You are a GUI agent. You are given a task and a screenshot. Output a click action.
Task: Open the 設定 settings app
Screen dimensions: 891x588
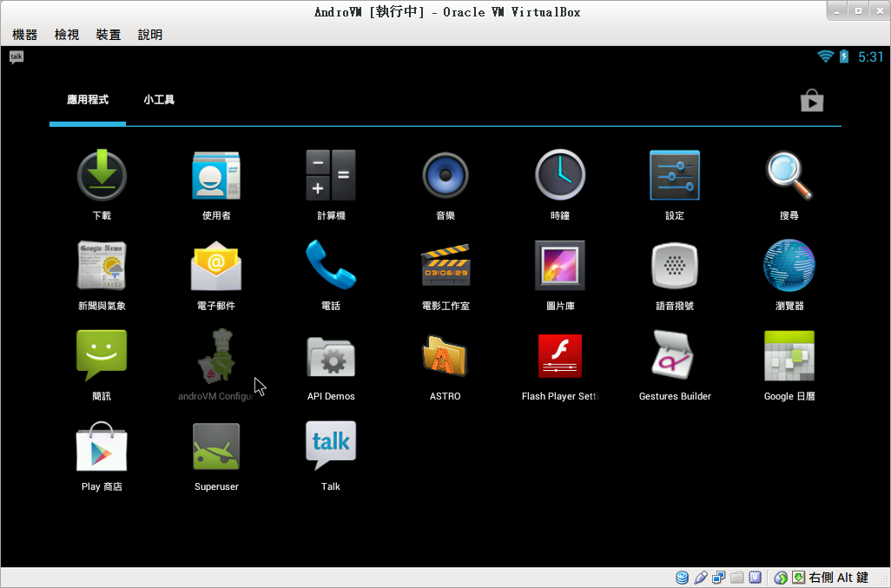675,185
